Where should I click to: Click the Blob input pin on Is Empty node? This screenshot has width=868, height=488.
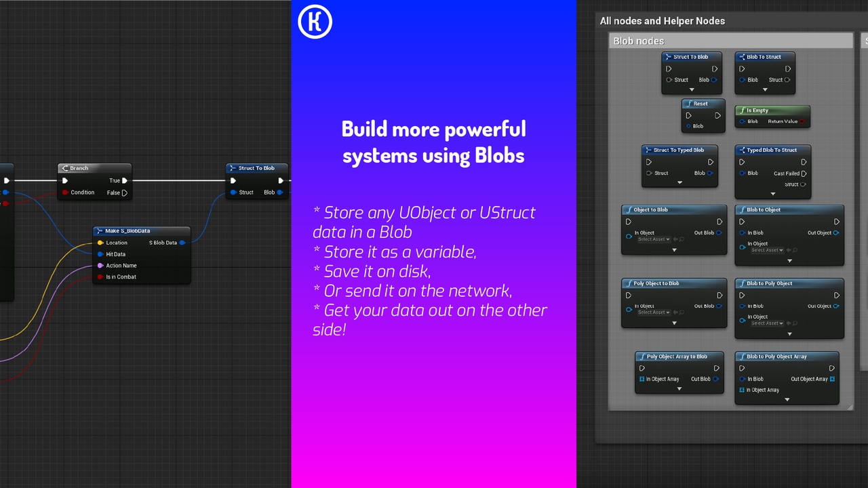(743, 122)
